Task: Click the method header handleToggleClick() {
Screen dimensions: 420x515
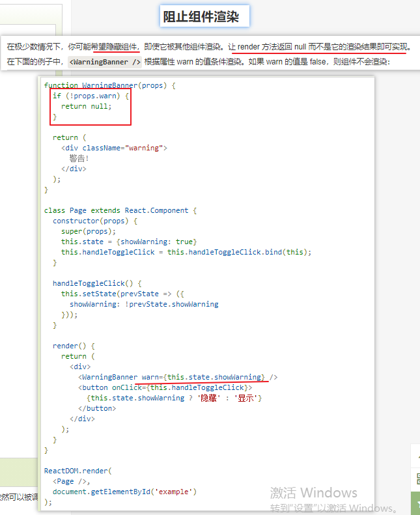Action: (x=97, y=283)
